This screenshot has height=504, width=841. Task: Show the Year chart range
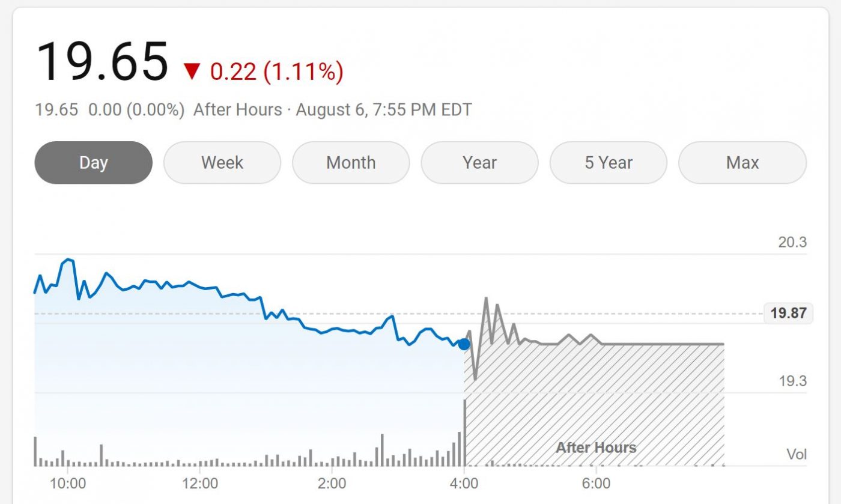(x=479, y=162)
